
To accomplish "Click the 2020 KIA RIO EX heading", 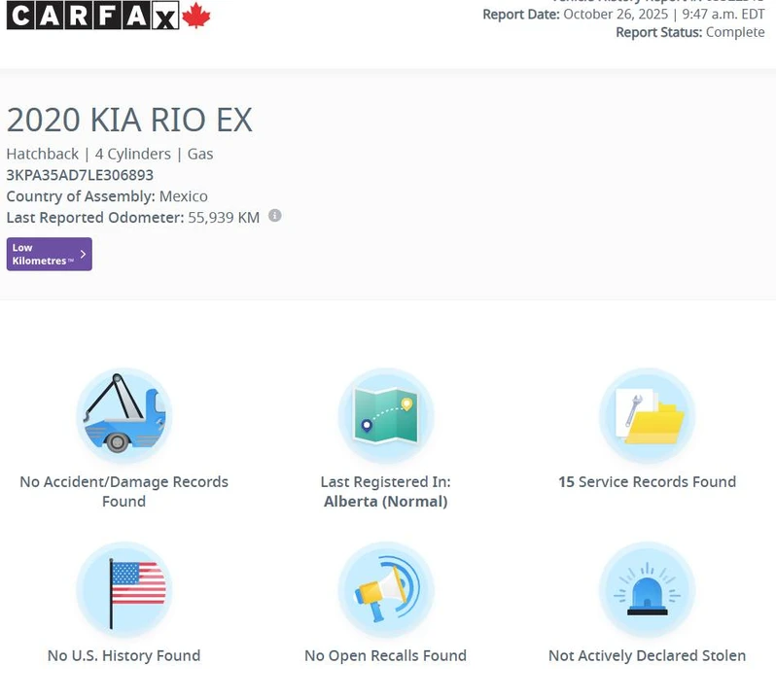I will (x=129, y=120).
